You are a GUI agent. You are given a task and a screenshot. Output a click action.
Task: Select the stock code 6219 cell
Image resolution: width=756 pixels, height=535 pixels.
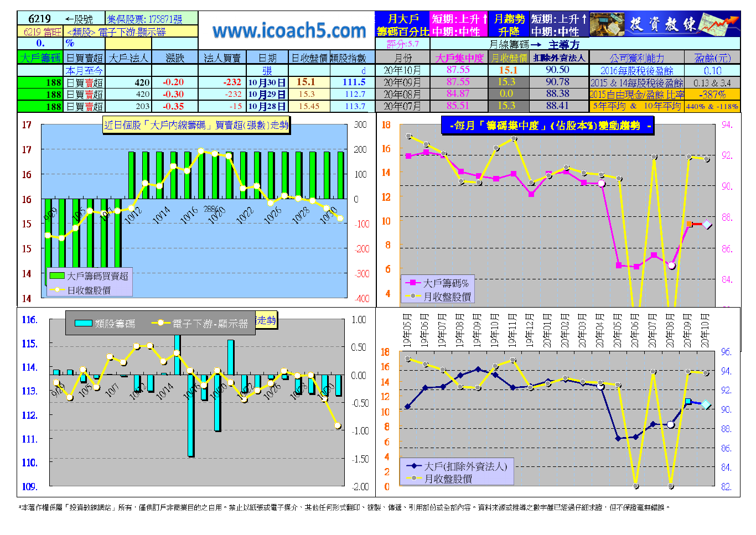pos(39,19)
